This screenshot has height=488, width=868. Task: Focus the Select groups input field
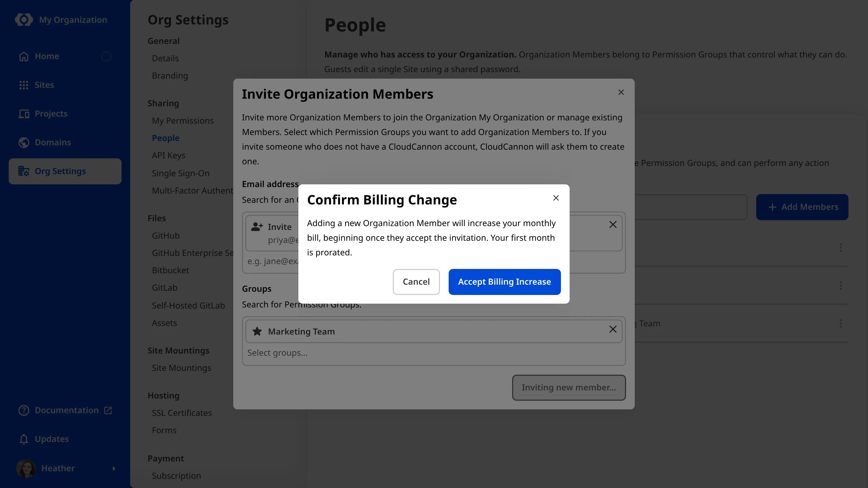coord(434,353)
